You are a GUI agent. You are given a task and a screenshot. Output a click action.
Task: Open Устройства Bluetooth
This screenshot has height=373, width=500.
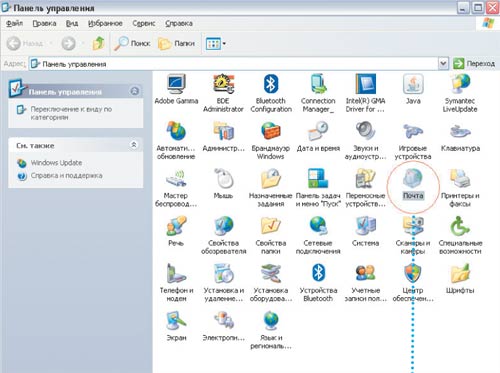point(318,283)
